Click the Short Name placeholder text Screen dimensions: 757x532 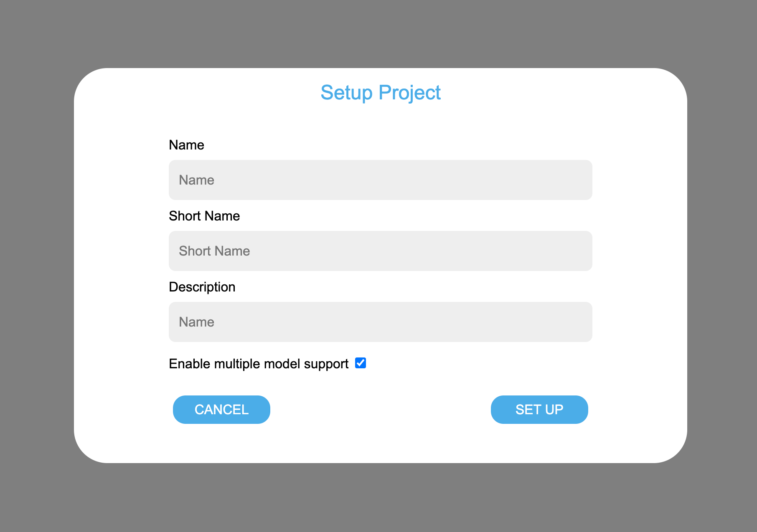tap(214, 251)
